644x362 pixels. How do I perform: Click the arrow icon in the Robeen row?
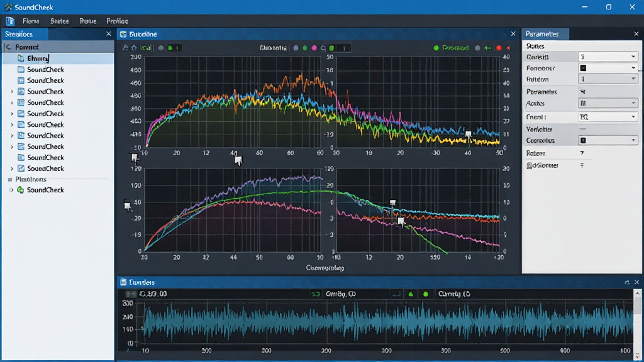(x=582, y=153)
